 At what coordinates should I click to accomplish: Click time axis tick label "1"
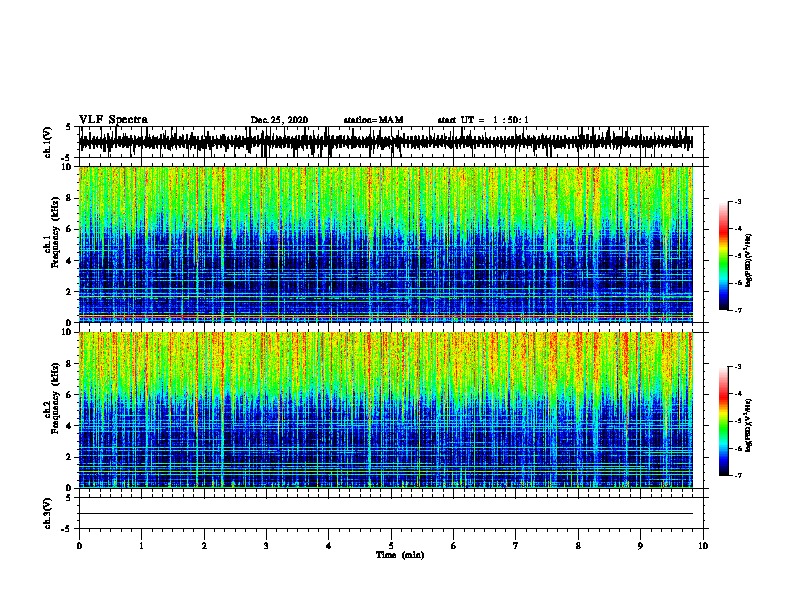(x=142, y=546)
